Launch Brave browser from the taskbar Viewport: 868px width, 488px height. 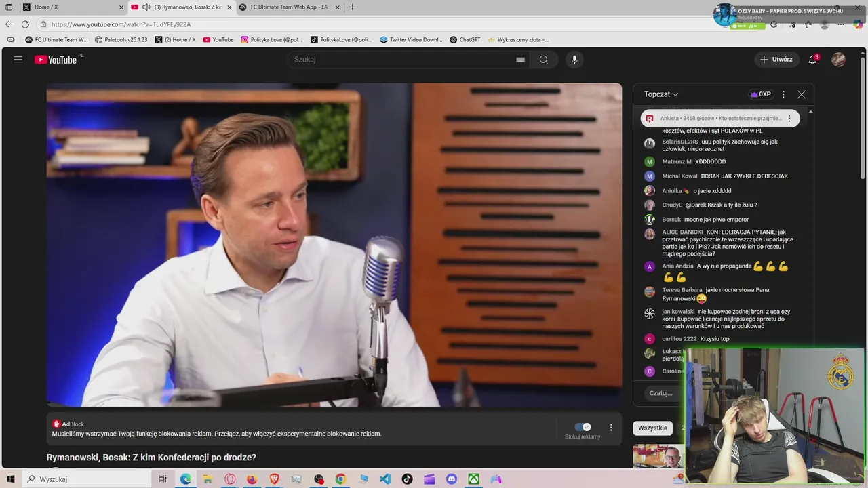click(x=275, y=479)
